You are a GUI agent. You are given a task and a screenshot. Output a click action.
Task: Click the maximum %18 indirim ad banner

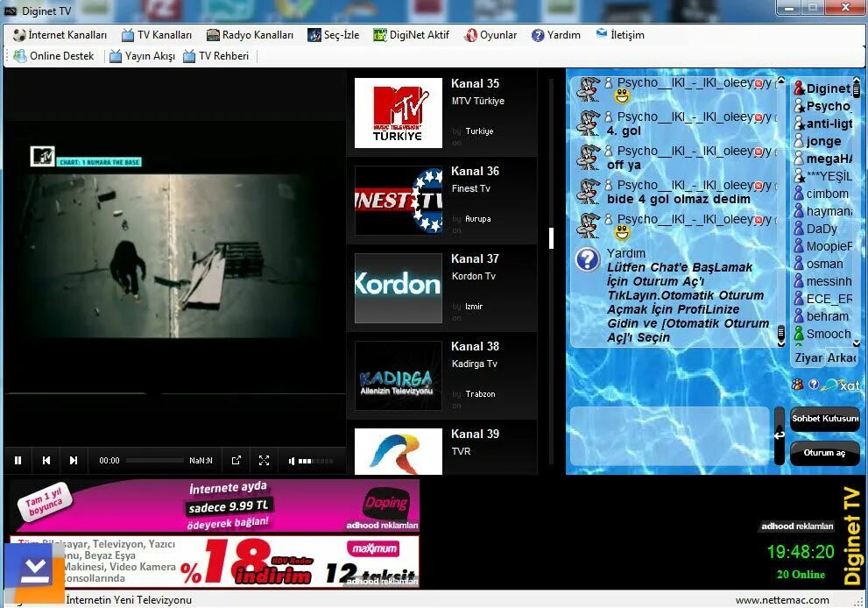[x=215, y=561]
